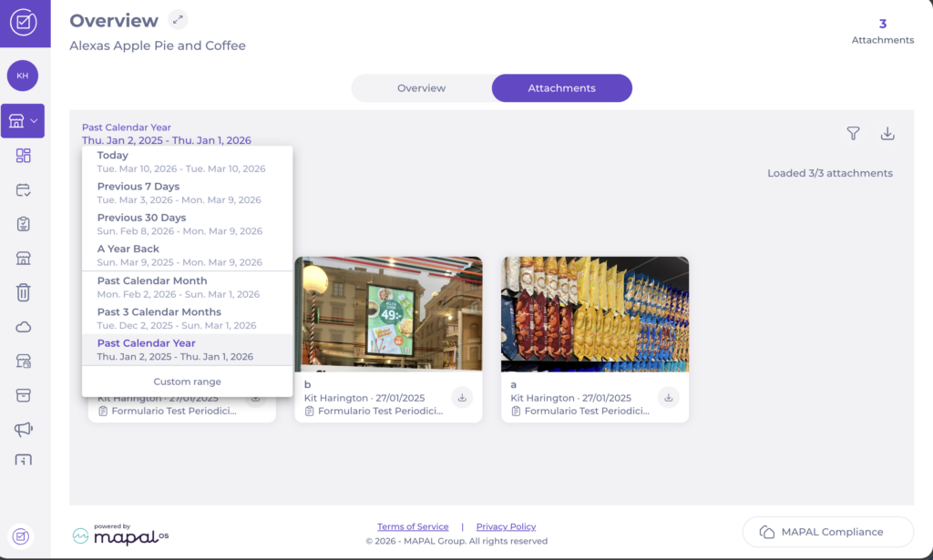Download attachment a with its download icon
This screenshot has height=560, width=933.
coord(669,398)
